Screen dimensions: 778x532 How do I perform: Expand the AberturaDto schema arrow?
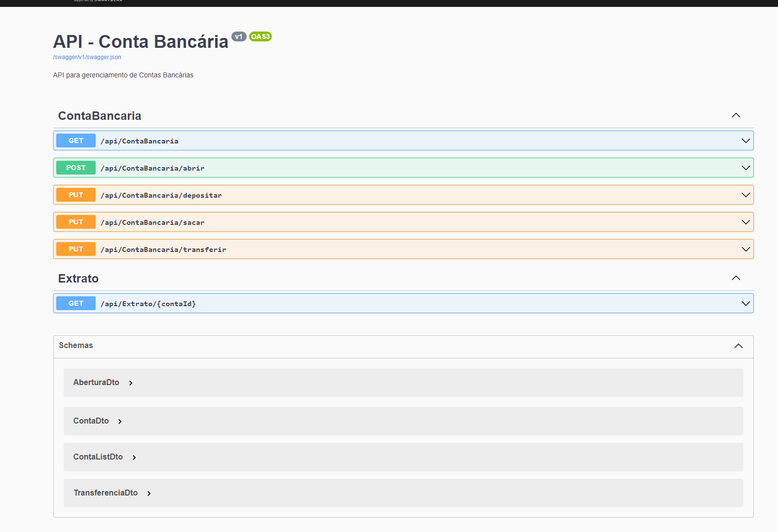point(131,383)
